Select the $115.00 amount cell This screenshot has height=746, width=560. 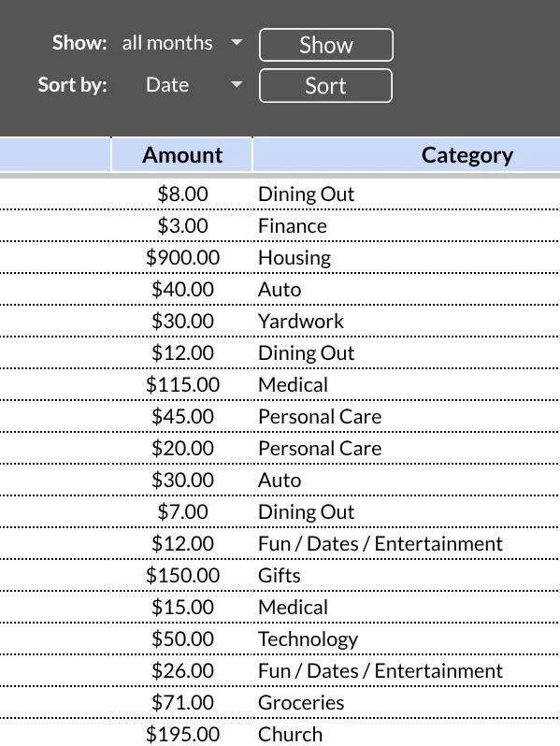182,384
